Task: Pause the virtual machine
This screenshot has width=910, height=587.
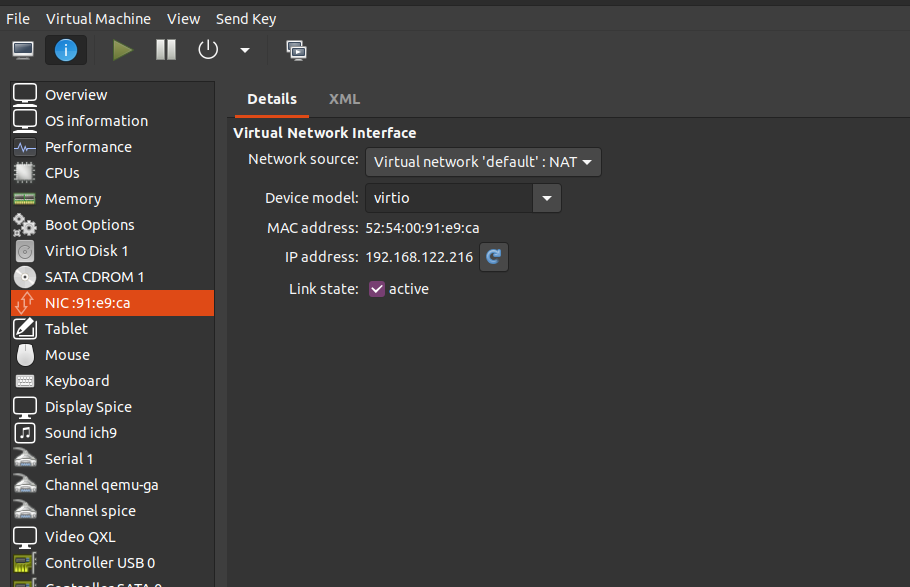Action: [x=166, y=51]
